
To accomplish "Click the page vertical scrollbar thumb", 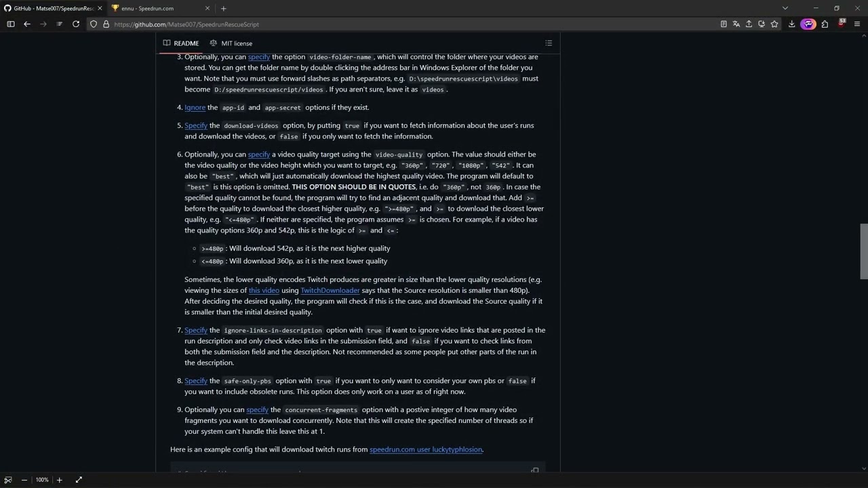I will coord(864,251).
